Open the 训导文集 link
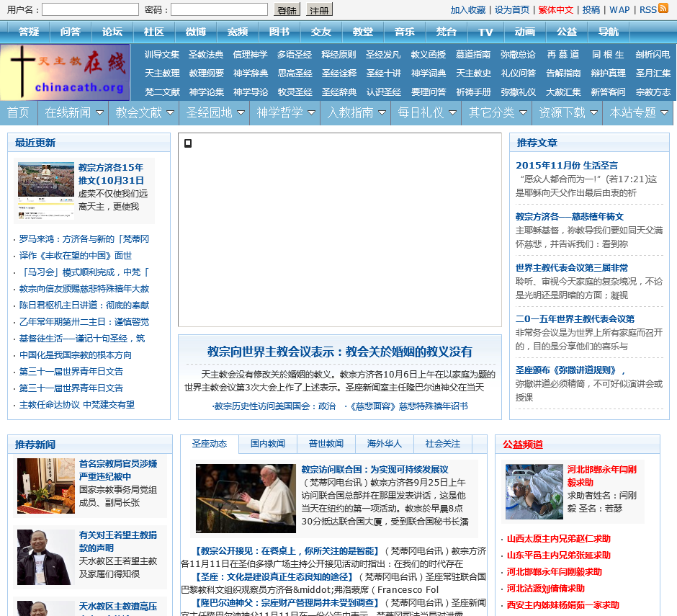This screenshot has width=677, height=616. 162,55
